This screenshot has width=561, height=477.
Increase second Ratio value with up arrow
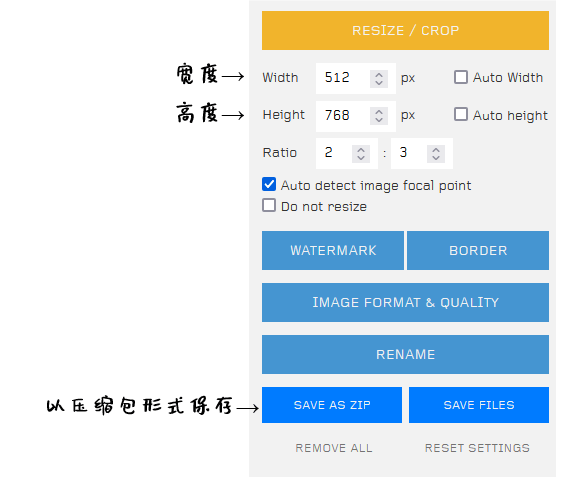436,150
